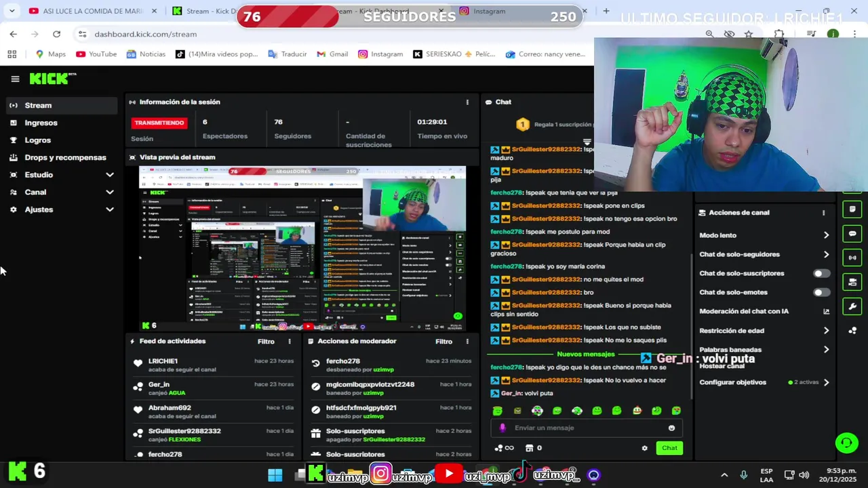
Task: Show hidden system tray icons
Action: click(724, 475)
